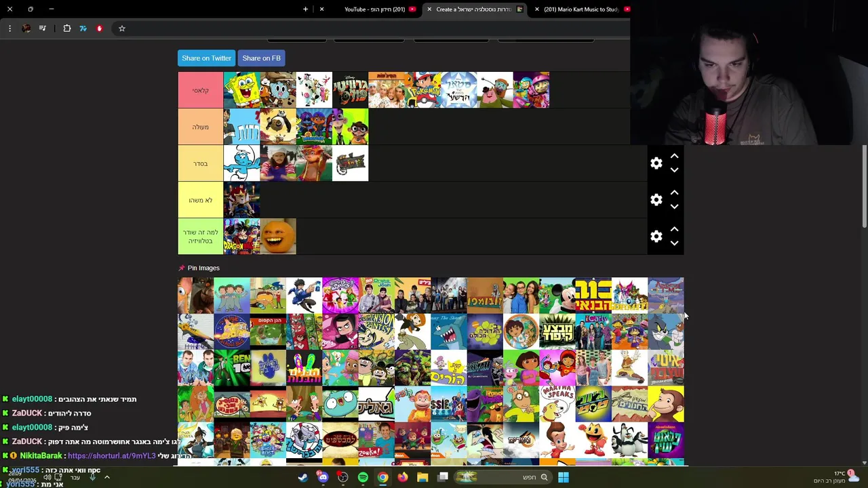The image size is (868, 488).
Task: Open the shorturl.at link in chat
Action: pos(112,456)
